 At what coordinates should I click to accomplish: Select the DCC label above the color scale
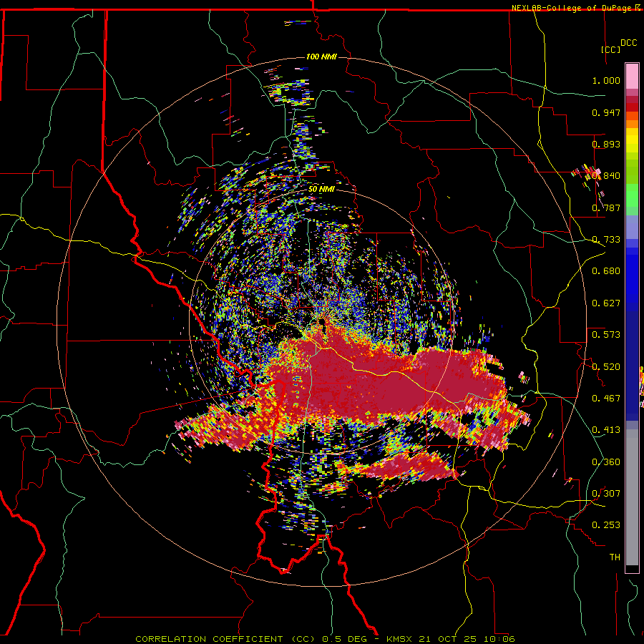pyautogui.click(x=628, y=43)
